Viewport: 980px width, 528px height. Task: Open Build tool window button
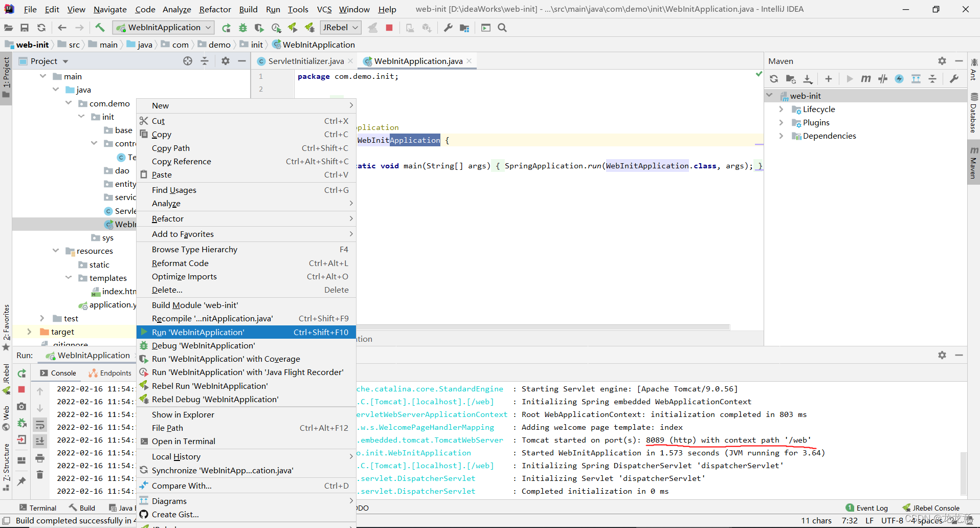tap(82, 508)
